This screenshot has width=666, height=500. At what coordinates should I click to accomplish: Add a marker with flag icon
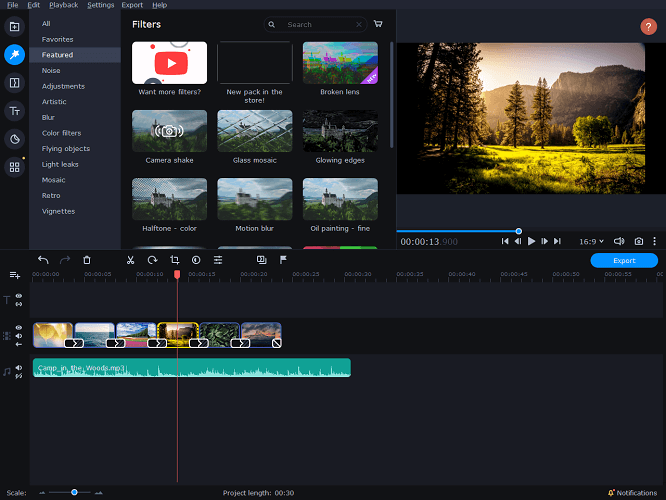pos(283,260)
